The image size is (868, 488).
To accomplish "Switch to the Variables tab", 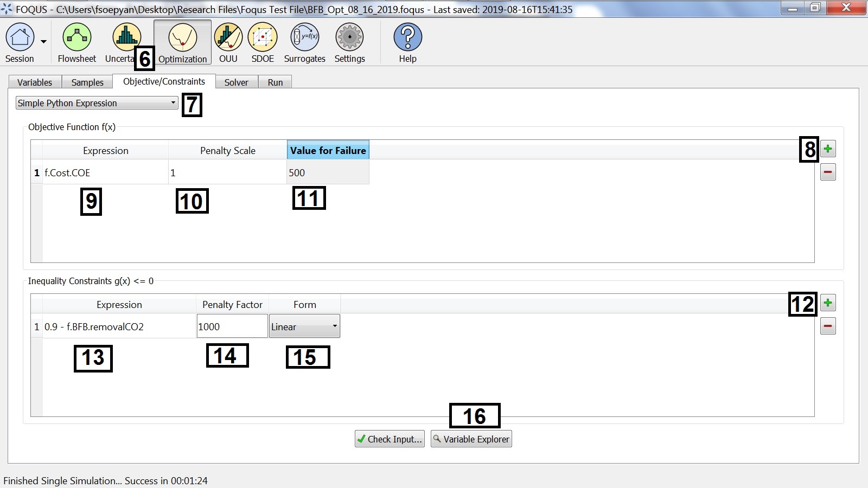I will tap(35, 82).
